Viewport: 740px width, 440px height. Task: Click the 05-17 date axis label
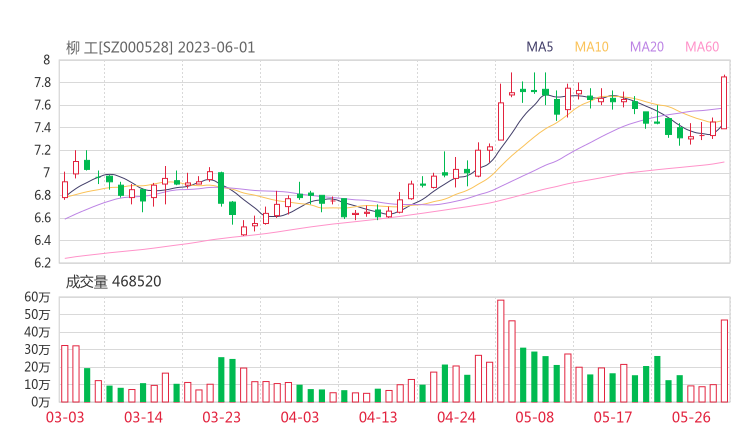pos(613,417)
